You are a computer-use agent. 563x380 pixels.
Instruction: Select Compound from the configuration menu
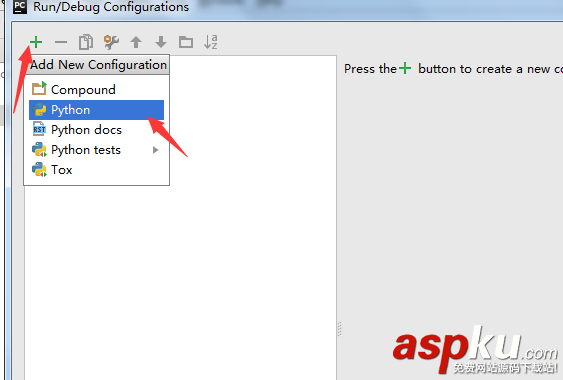click(96, 89)
